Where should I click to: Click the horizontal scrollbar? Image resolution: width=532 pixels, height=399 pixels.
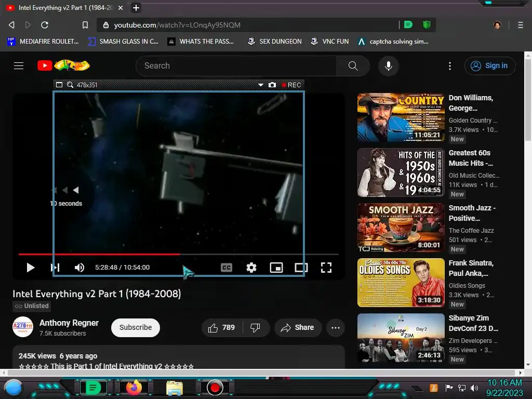coord(261,373)
